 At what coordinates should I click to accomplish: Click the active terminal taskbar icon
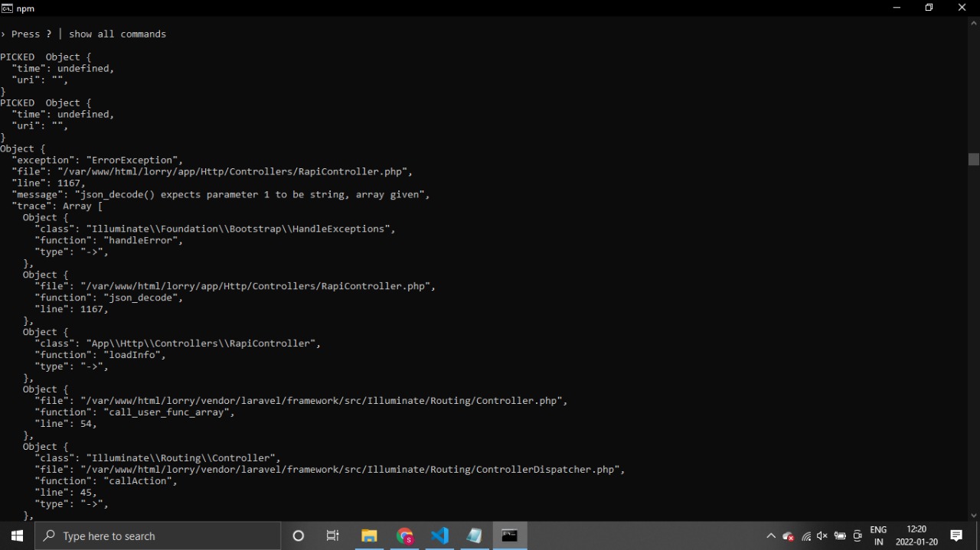click(510, 535)
